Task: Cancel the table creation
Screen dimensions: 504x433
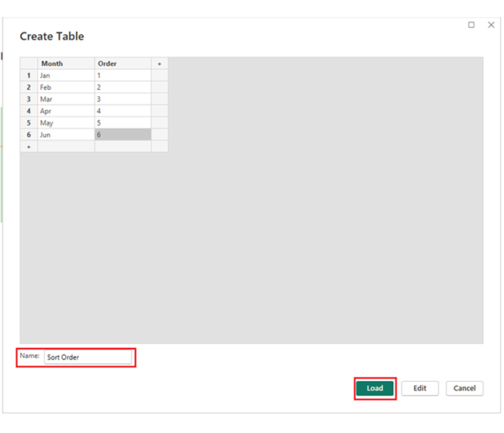Action: pos(464,388)
